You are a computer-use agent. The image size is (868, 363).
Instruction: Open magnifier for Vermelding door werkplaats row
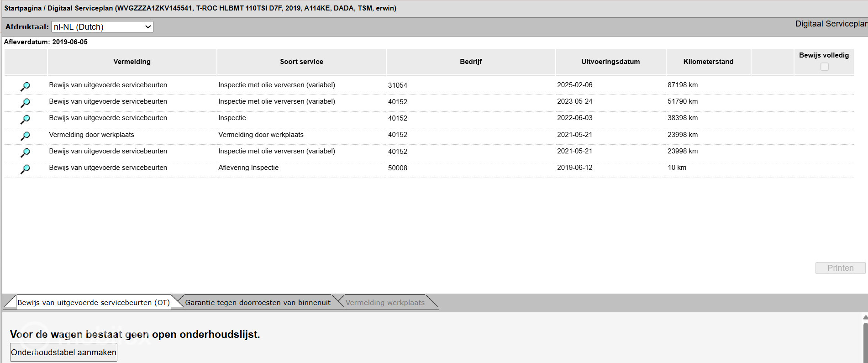click(25, 136)
